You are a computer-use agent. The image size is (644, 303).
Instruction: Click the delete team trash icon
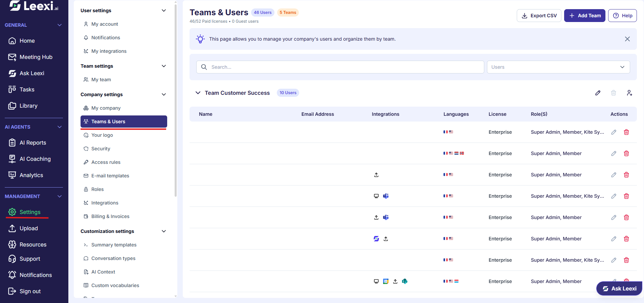pyautogui.click(x=614, y=93)
